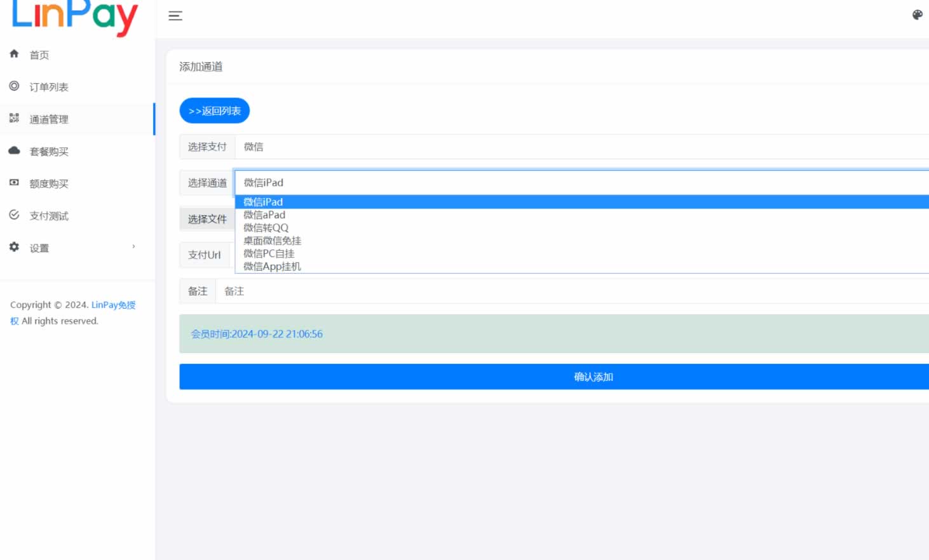
Task: Click the home icon in sidebar
Action: pyautogui.click(x=14, y=54)
